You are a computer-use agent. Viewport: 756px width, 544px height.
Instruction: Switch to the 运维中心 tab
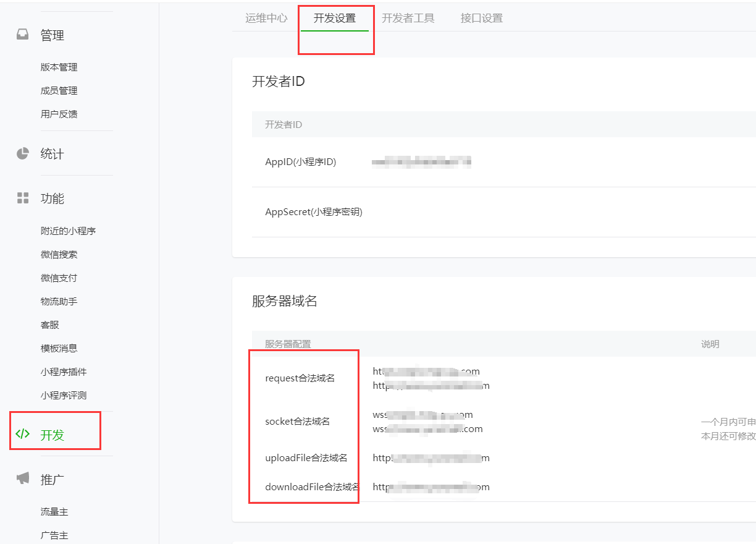266,18
